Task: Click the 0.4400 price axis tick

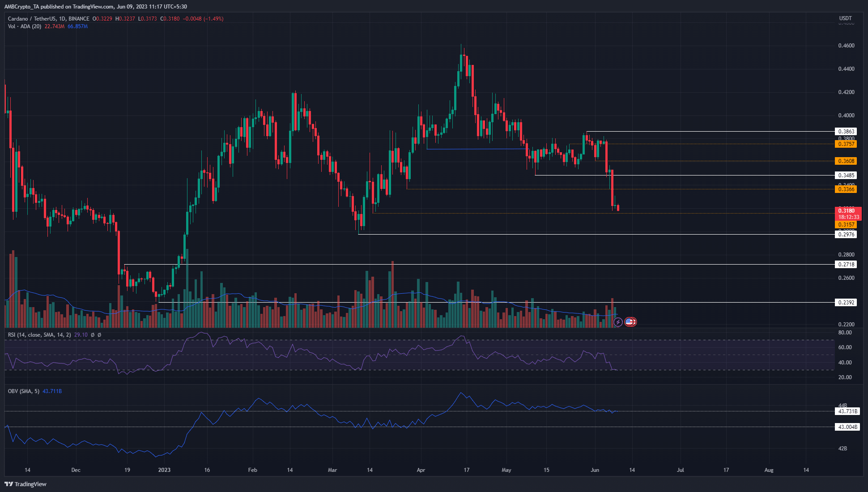Action: tap(846, 69)
